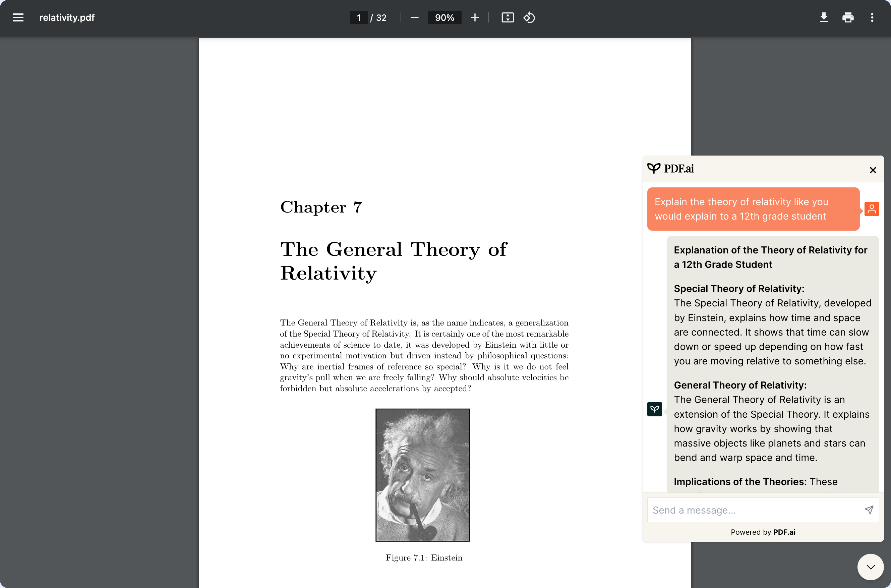Click the PDF.ai bot avatar icon
The image size is (891, 588).
point(654,409)
